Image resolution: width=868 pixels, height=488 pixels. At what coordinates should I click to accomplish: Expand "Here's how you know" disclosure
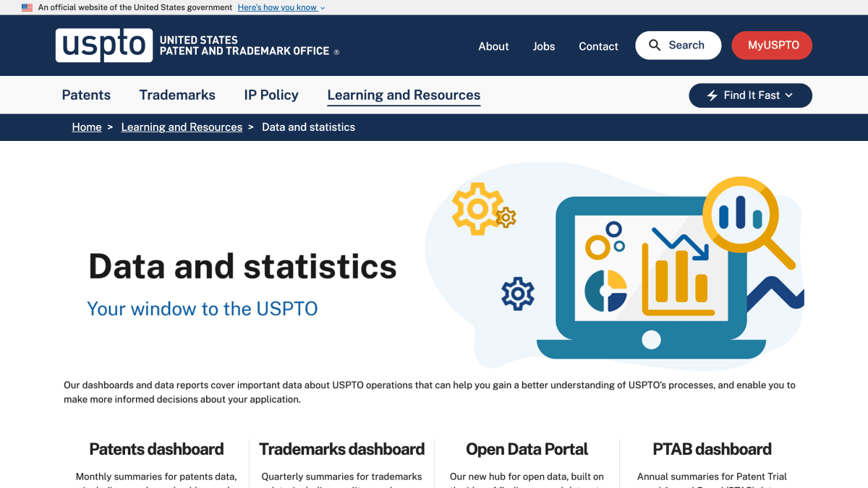coord(281,7)
